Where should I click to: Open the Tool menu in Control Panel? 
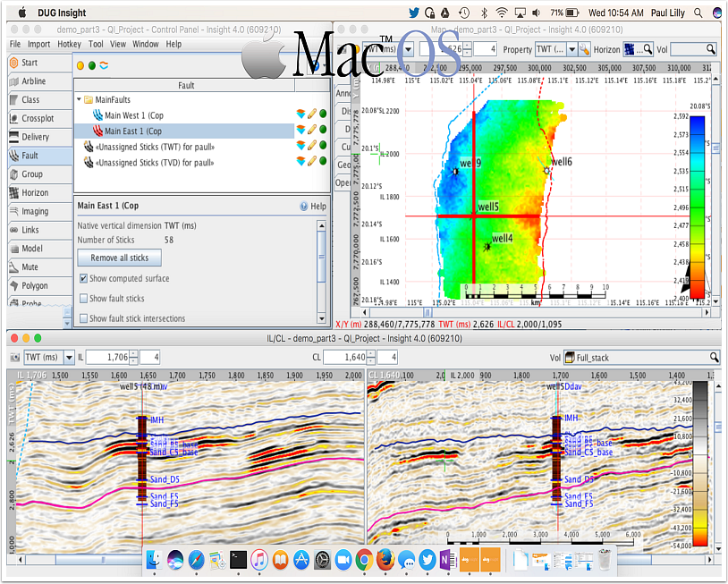click(96, 44)
